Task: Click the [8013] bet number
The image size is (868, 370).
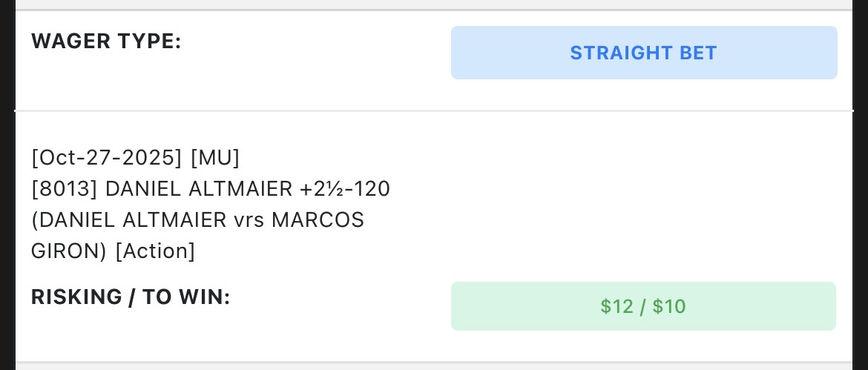Action: click(x=65, y=189)
